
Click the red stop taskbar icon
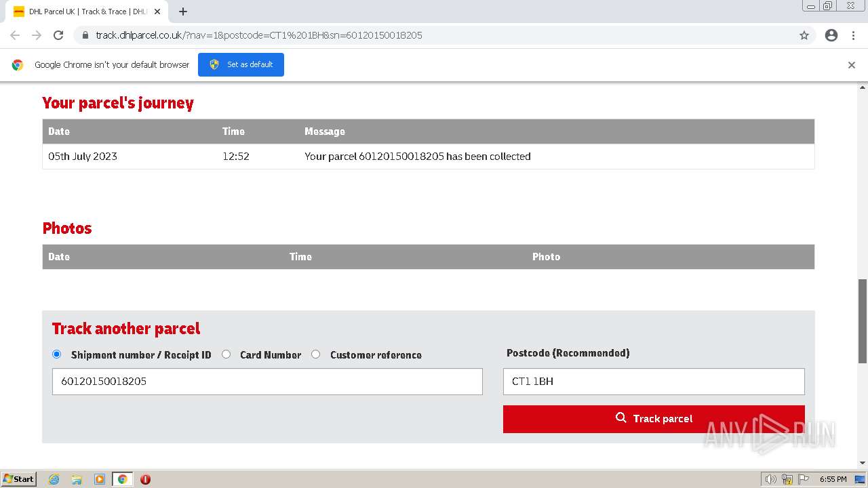[x=145, y=479]
